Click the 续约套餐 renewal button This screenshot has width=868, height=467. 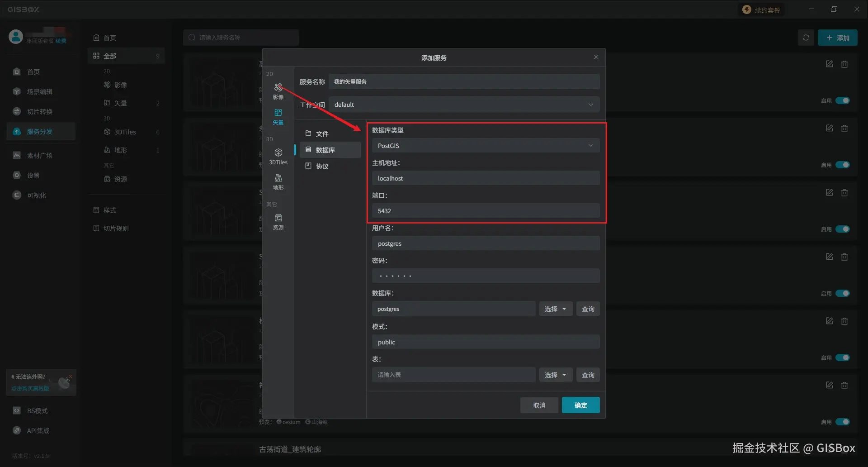coord(762,10)
